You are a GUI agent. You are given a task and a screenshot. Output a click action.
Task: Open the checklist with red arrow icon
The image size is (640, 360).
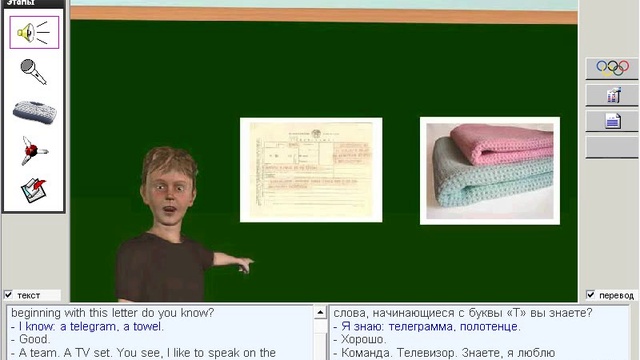click(34, 190)
